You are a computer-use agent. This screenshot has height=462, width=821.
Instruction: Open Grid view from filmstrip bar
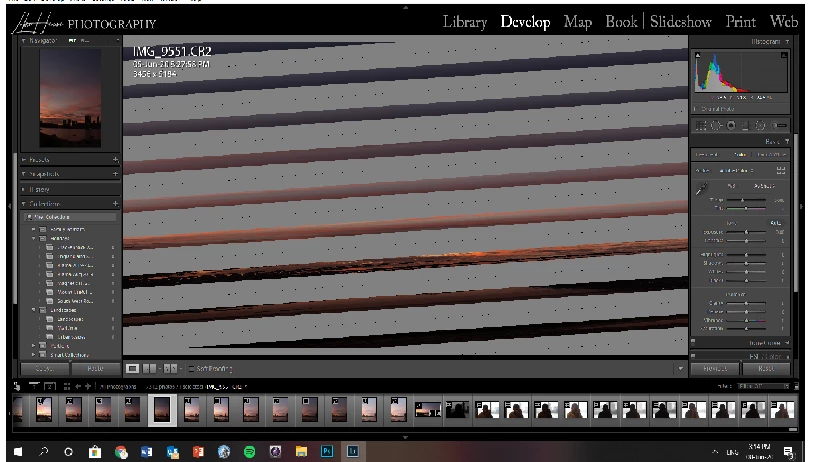pyautogui.click(x=67, y=387)
